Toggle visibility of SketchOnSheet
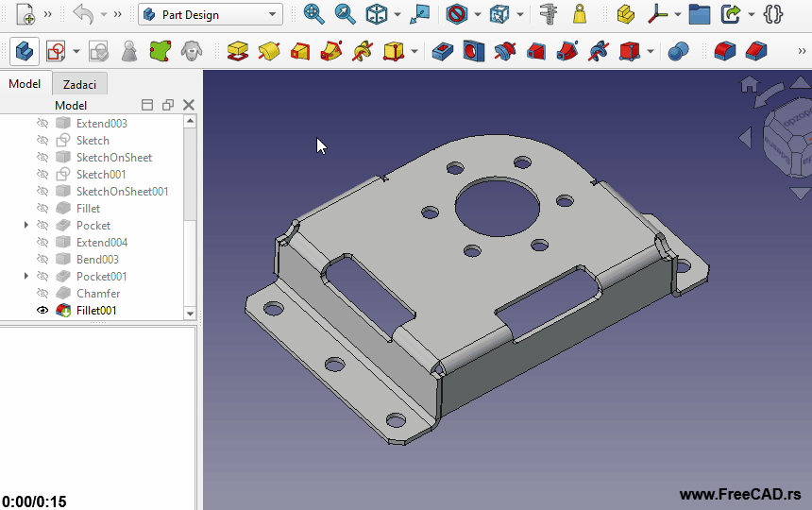 pyautogui.click(x=42, y=158)
